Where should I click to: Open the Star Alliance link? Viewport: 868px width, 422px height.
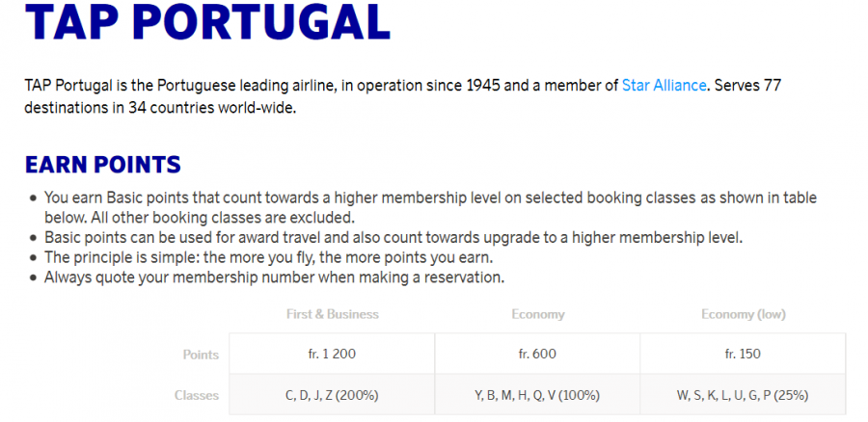click(665, 86)
